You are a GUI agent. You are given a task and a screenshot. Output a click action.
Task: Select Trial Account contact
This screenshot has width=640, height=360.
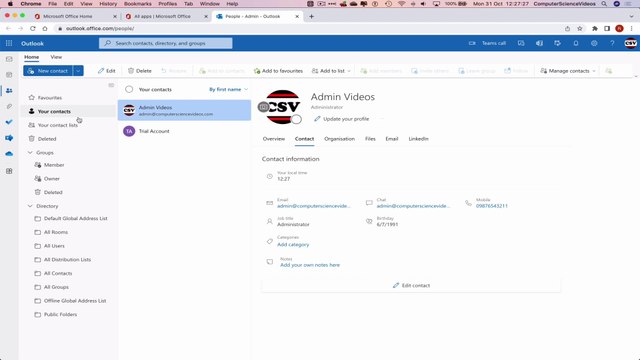tap(184, 131)
